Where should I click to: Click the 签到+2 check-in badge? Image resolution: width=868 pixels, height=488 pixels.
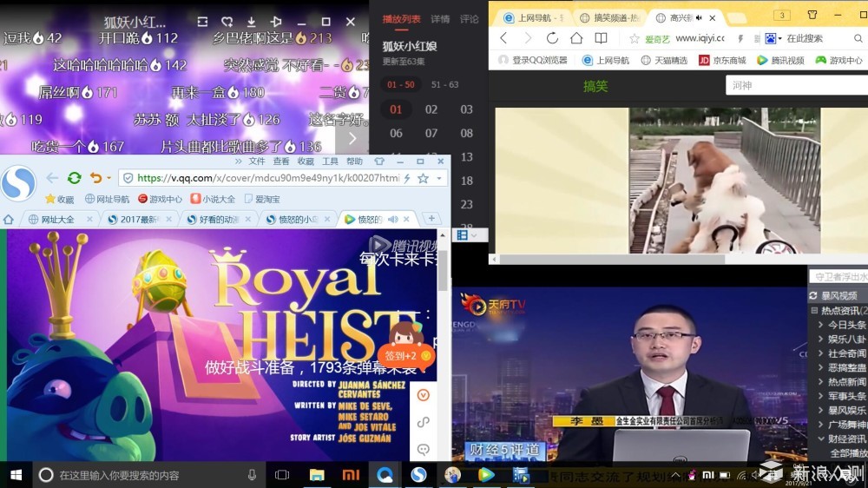click(405, 356)
